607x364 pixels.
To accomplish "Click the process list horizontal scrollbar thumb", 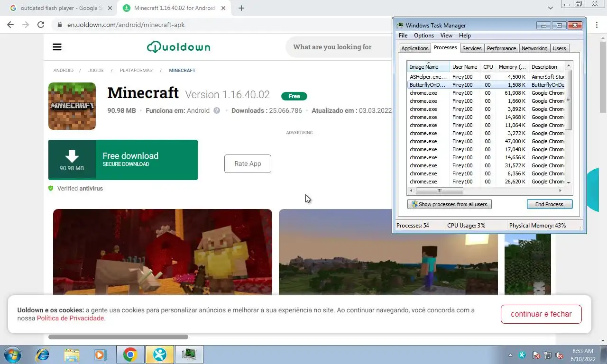I will (439, 191).
